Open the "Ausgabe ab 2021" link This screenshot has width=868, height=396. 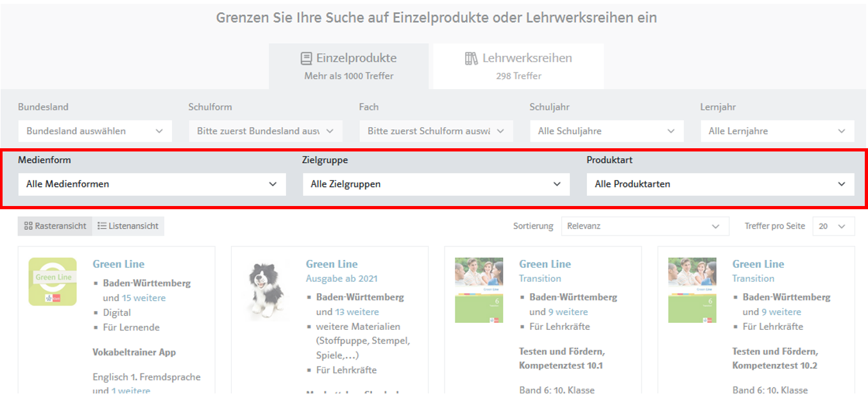click(341, 279)
